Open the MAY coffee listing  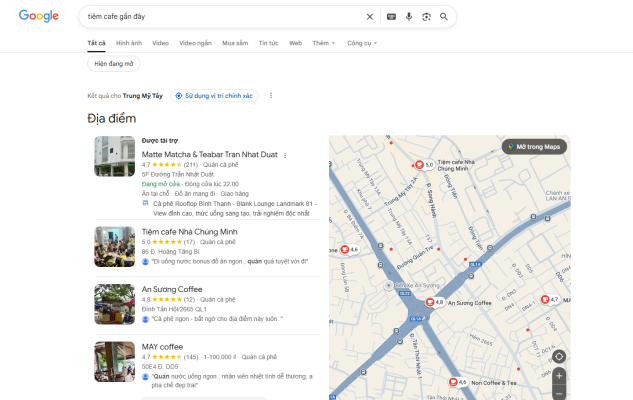point(163,346)
